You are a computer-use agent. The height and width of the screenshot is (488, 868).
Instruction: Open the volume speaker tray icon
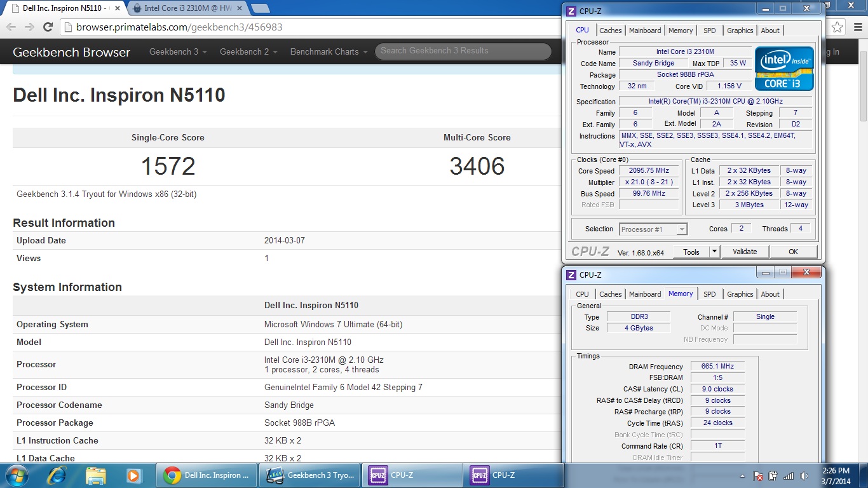click(804, 475)
